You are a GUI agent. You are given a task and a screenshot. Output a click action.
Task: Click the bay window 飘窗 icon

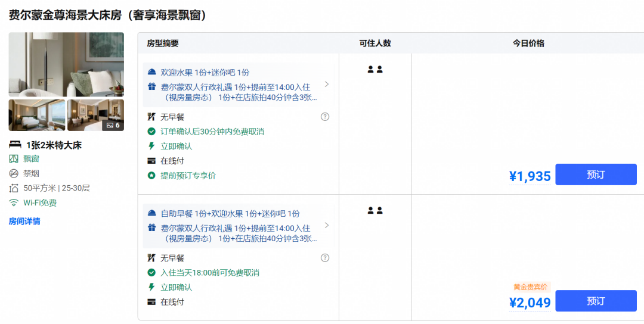[x=14, y=158]
